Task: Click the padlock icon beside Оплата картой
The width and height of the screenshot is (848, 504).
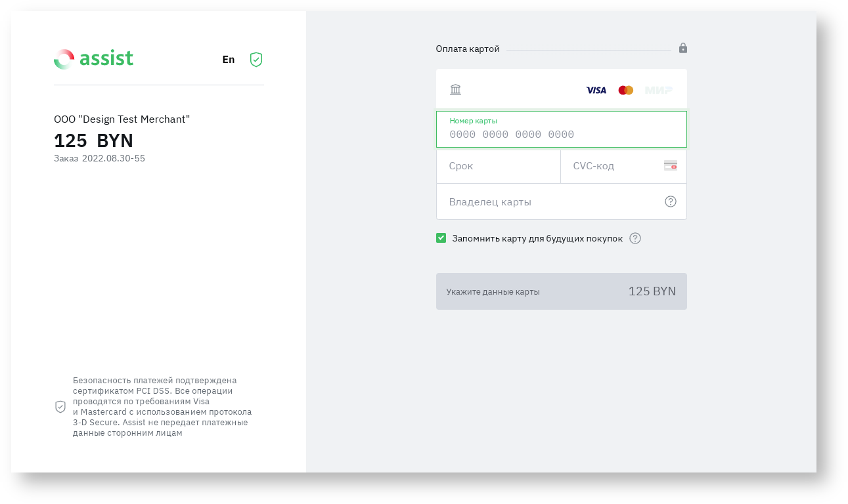Action: [x=683, y=48]
